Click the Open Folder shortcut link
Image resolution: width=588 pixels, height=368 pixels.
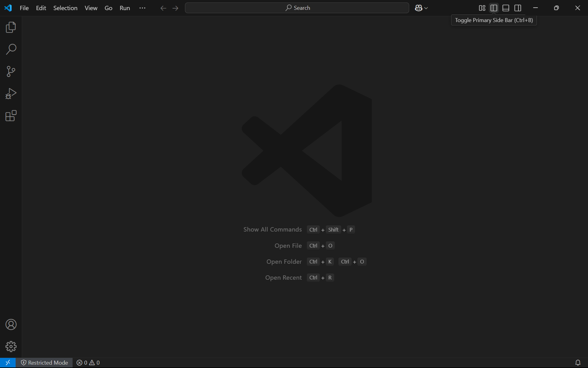(x=284, y=262)
